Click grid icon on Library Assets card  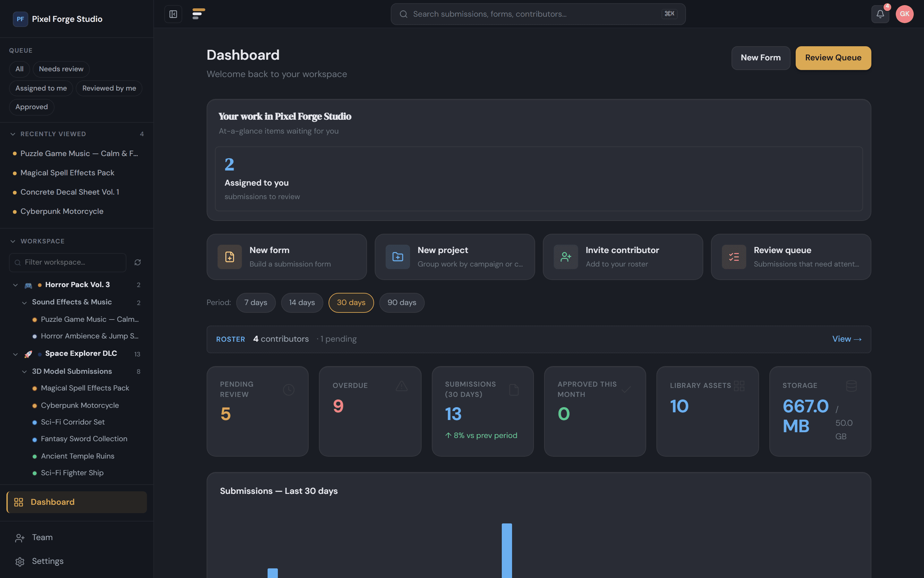pyautogui.click(x=739, y=386)
